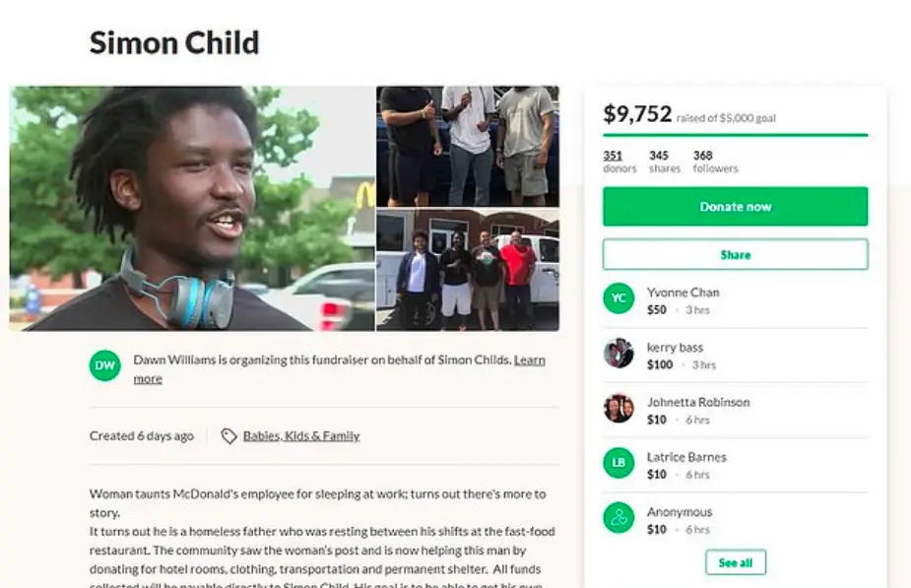Click the Donate now button
The width and height of the screenshot is (911, 588).
pyautogui.click(x=735, y=206)
